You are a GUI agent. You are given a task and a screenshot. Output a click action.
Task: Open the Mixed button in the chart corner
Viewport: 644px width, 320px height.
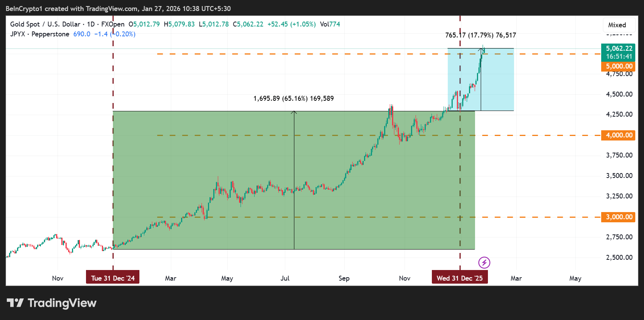coord(617,25)
